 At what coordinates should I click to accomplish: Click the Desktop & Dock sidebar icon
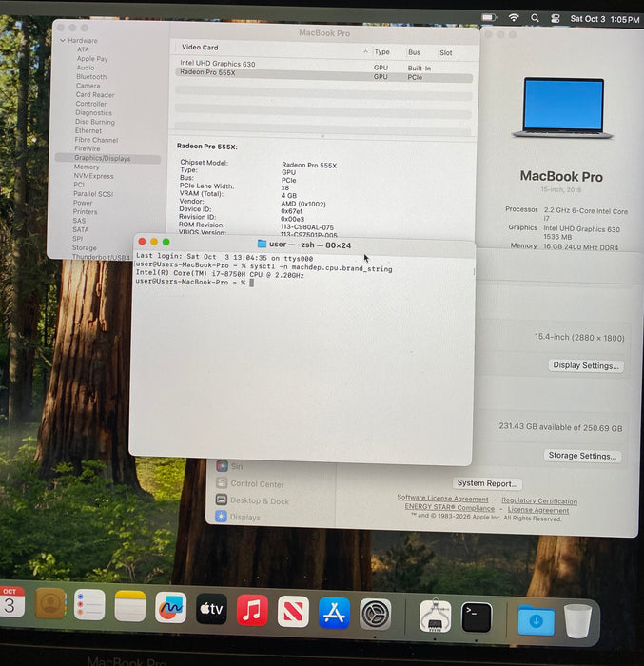point(222,499)
